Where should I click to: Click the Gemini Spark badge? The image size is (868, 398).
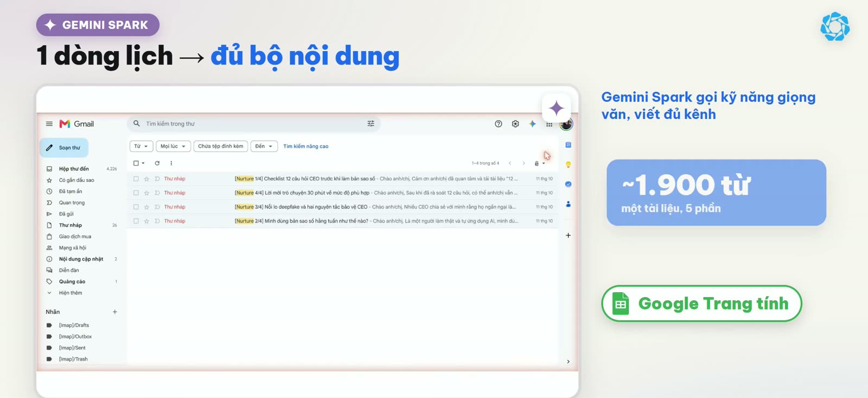[x=98, y=25]
